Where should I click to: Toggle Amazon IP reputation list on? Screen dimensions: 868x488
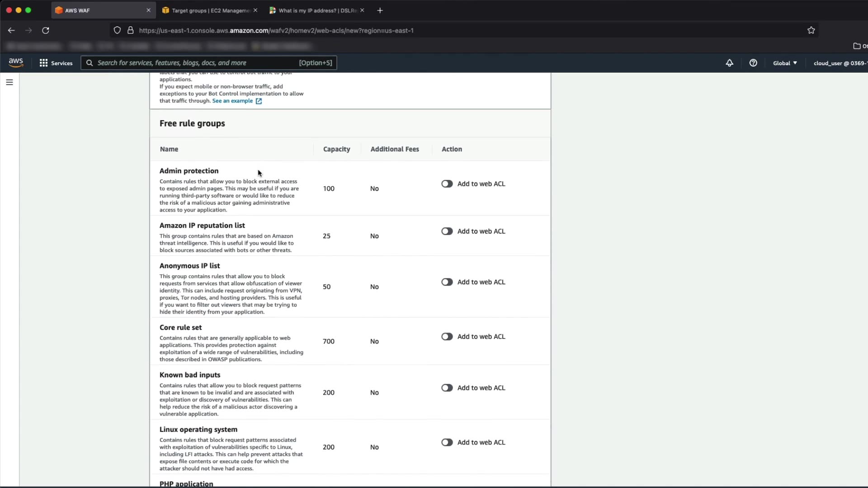click(447, 231)
